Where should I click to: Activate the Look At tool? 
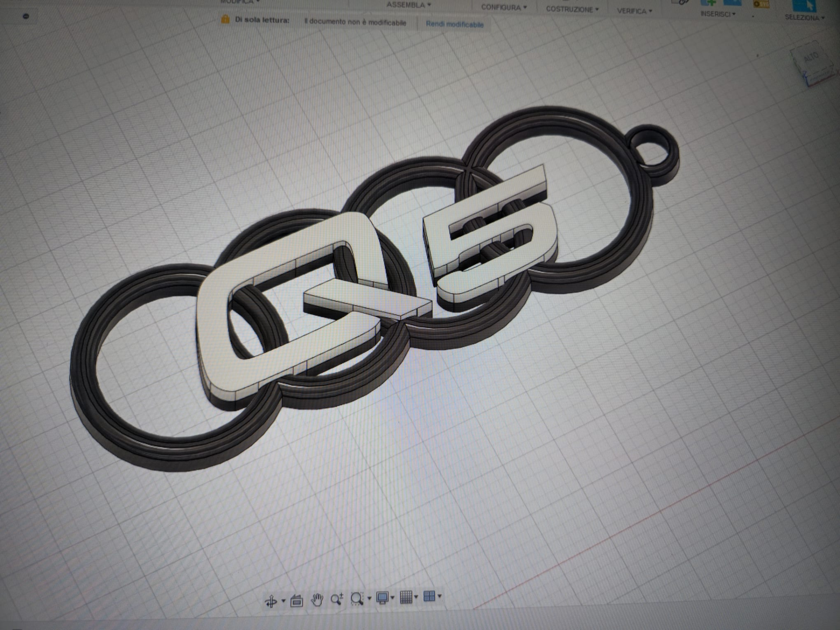[297, 601]
